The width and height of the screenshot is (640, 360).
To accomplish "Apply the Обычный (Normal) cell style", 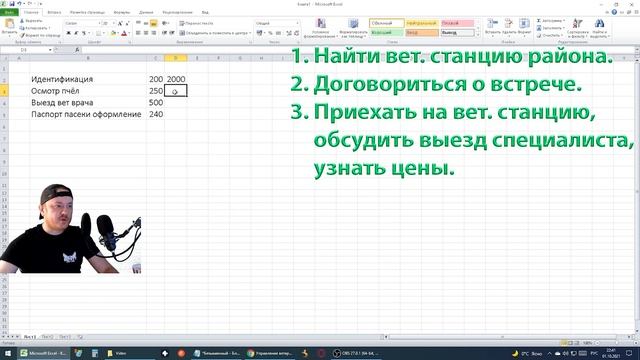I will pos(387,23).
